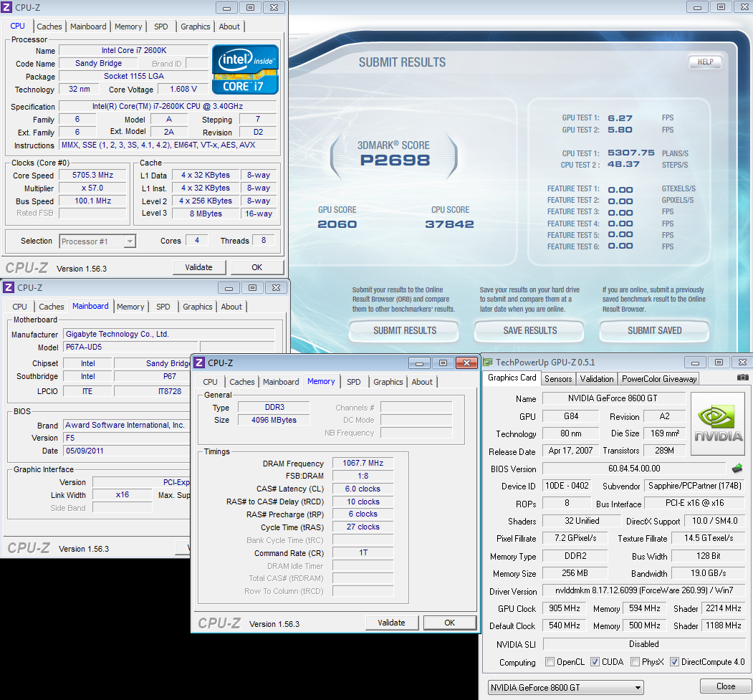Click the Driver Version field in GPU-Z

(x=644, y=590)
